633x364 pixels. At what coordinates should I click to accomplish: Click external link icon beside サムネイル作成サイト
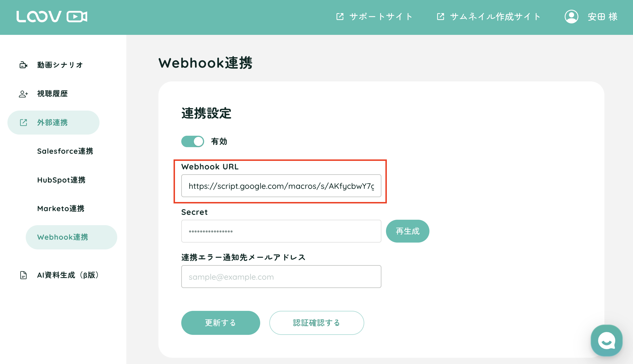(x=440, y=17)
